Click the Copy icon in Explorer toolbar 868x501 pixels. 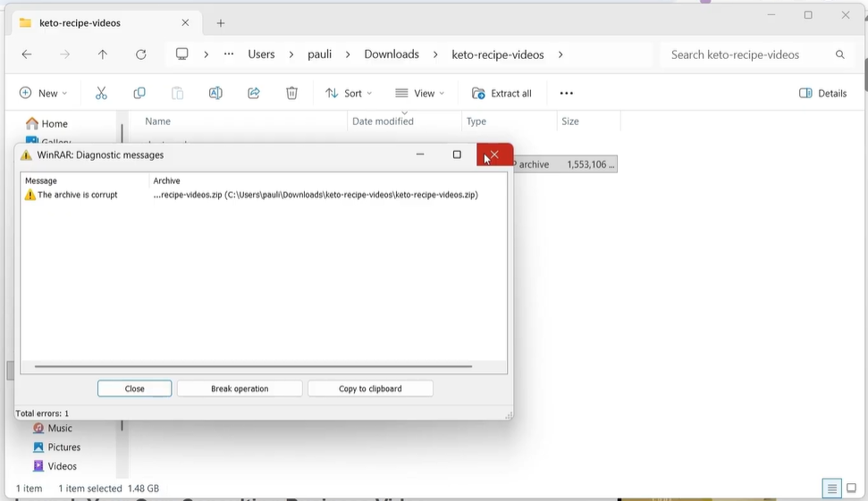click(x=139, y=93)
